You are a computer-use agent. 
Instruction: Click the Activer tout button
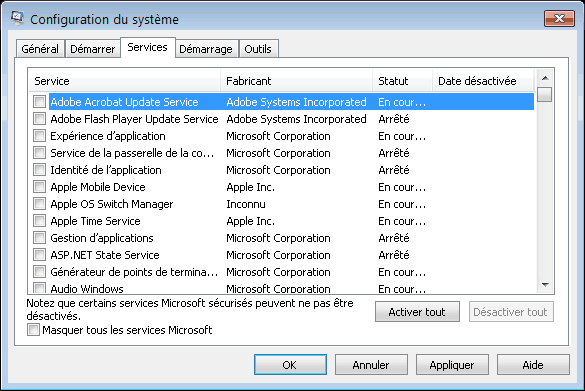(x=417, y=312)
